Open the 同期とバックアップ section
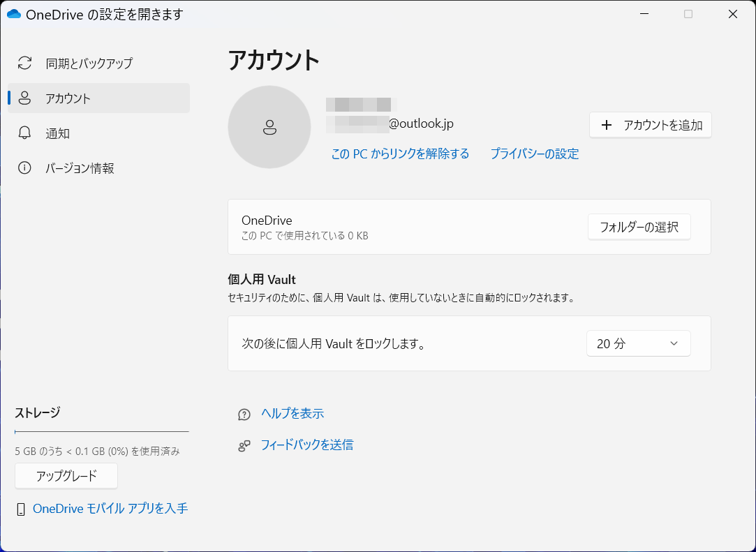The width and height of the screenshot is (756, 552). point(99,63)
